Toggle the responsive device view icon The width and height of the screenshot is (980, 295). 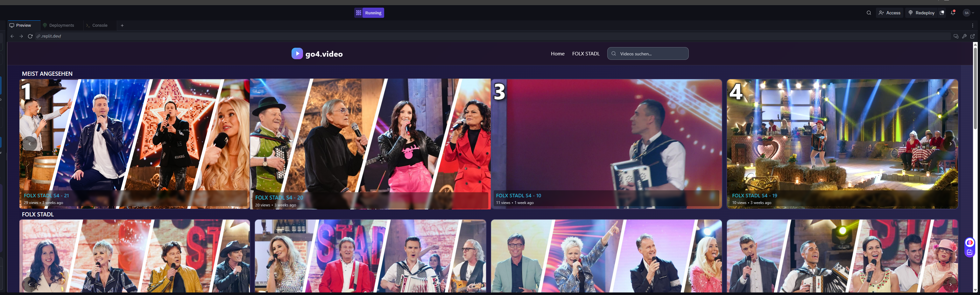pos(956,36)
